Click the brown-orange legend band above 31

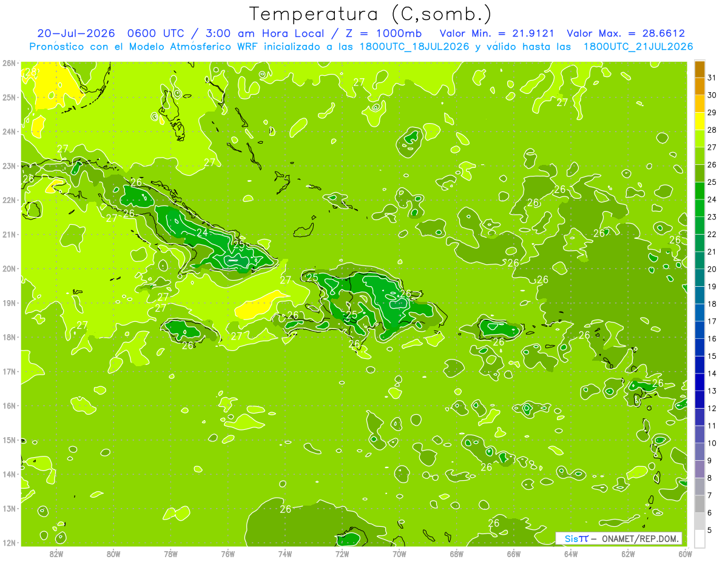pos(699,69)
